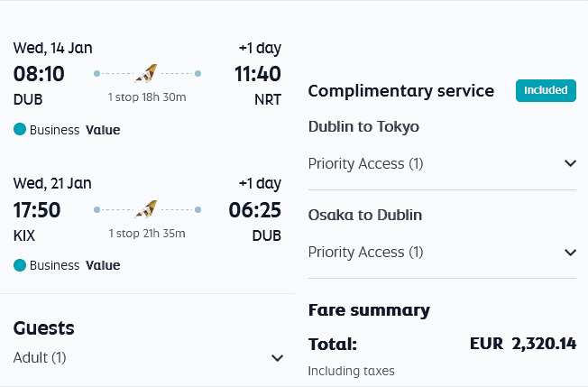Screen dimensions: 588x387
Task: Click the Included badge
Action: 546,90
